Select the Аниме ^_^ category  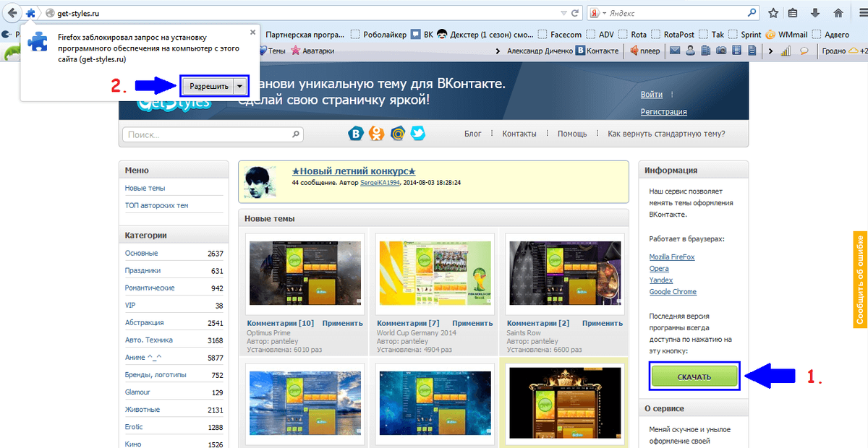click(x=145, y=357)
